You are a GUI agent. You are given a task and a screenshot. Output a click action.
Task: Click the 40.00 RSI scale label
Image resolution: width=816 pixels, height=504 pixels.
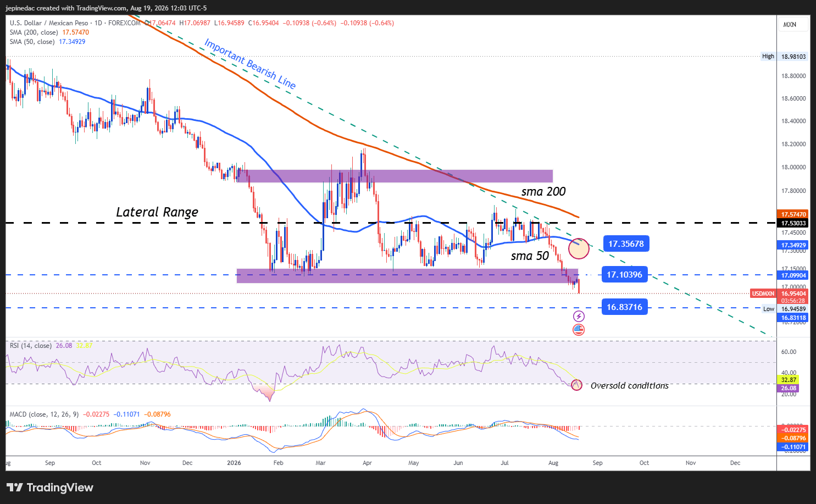789,373
